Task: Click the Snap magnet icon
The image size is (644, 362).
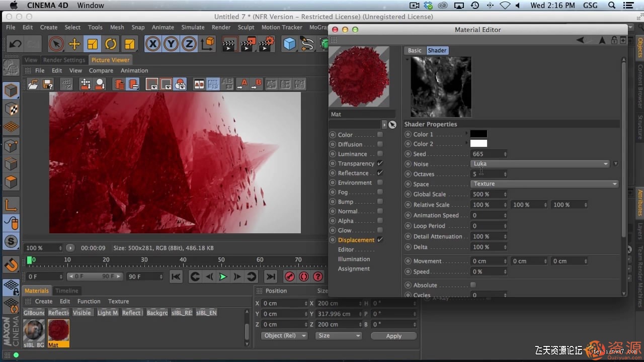Action: tap(11, 264)
